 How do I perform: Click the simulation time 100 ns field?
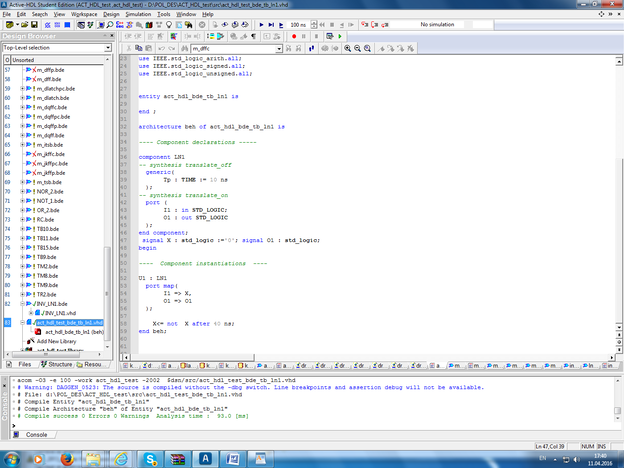coord(299,23)
